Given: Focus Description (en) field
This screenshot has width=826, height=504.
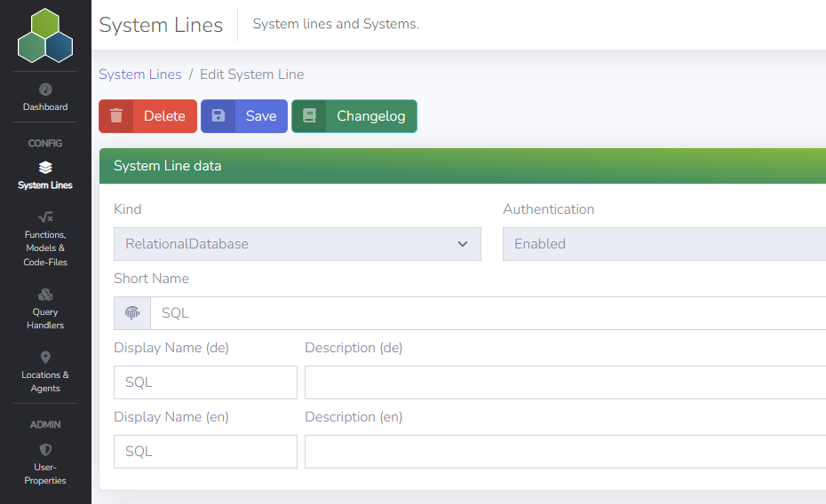Looking at the screenshot, I should pos(565,452).
